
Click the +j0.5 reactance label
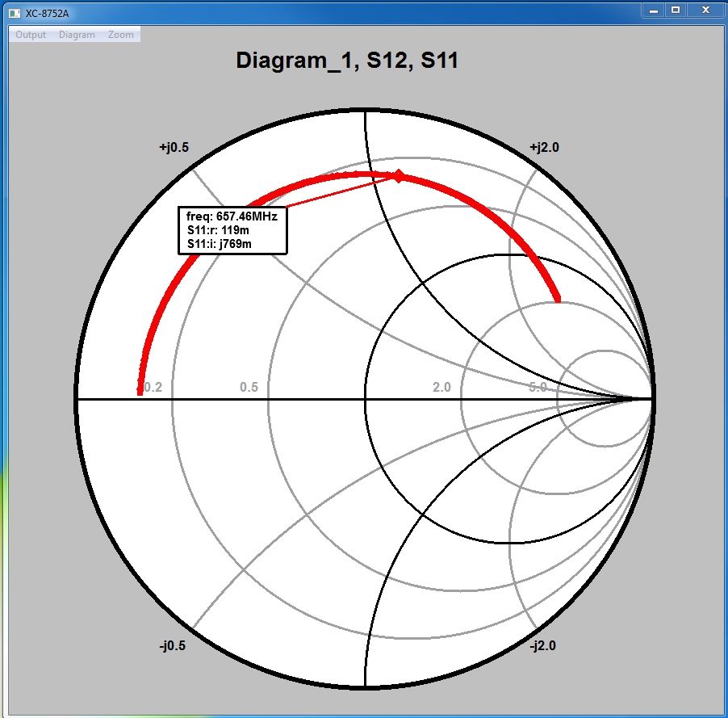(174, 147)
